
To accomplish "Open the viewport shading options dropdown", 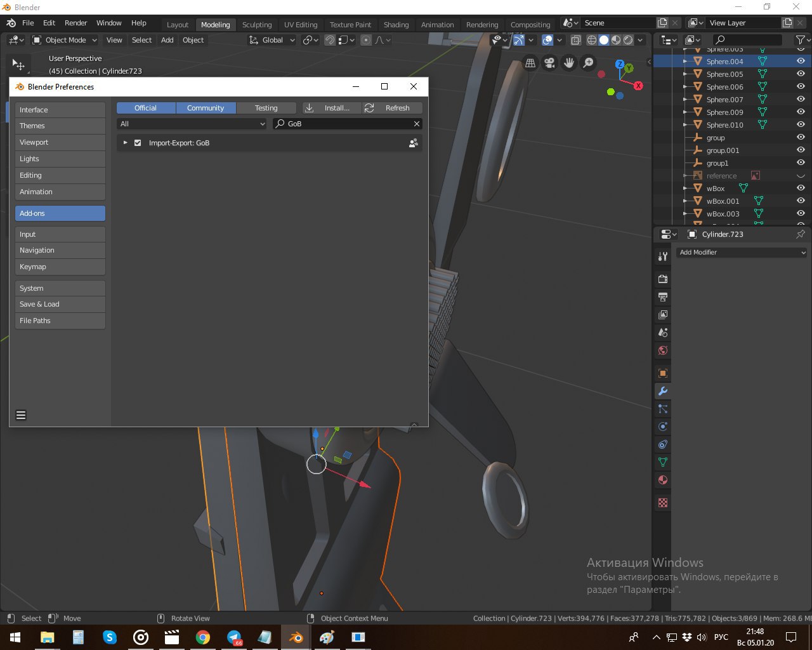I will tap(640, 40).
